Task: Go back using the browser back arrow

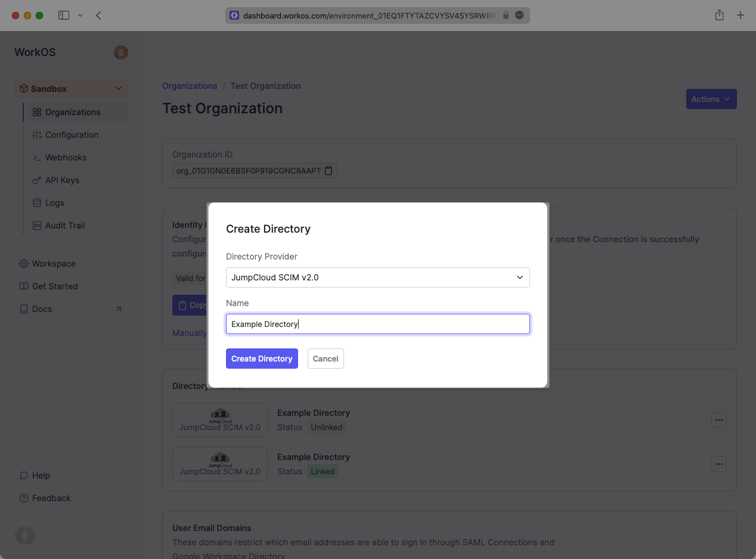Action: pyautogui.click(x=99, y=16)
